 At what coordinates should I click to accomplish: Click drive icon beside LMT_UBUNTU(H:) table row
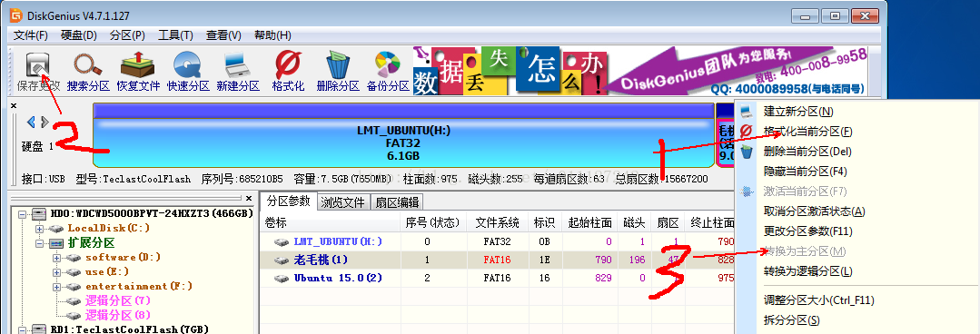tap(282, 241)
